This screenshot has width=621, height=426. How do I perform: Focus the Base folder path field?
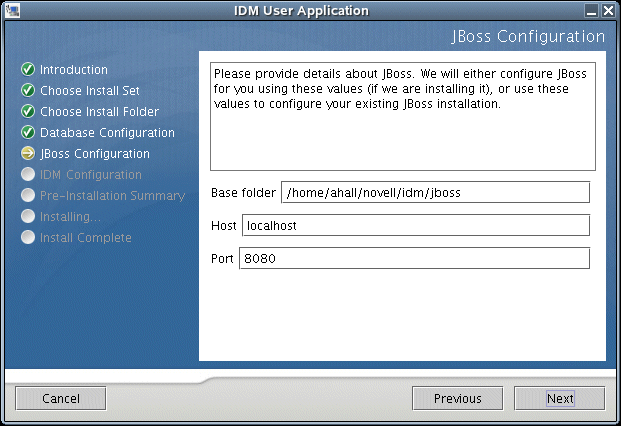point(435,192)
